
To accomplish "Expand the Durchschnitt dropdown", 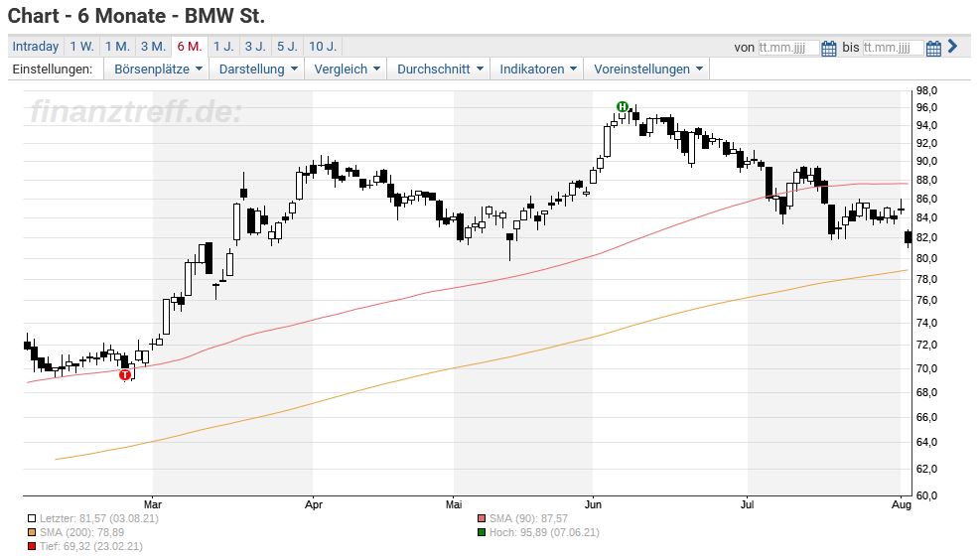I will [x=440, y=70].
